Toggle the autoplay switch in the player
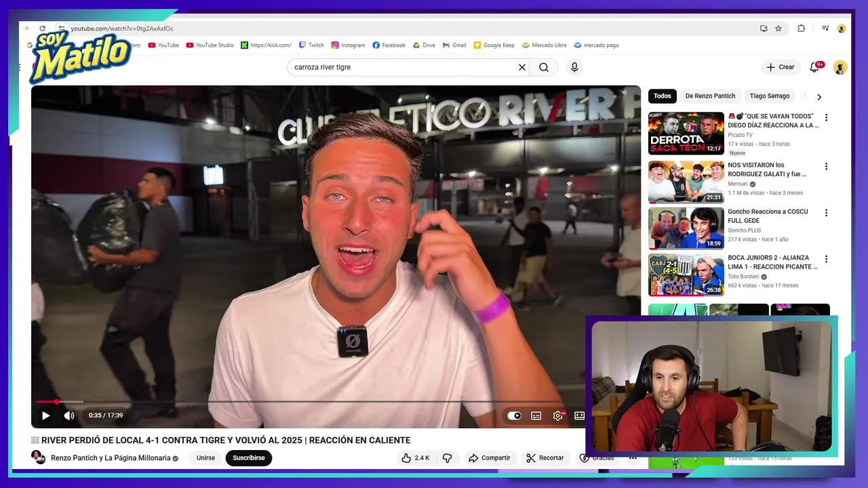Viewport: 868px width, 488px height. click(515, 415)
